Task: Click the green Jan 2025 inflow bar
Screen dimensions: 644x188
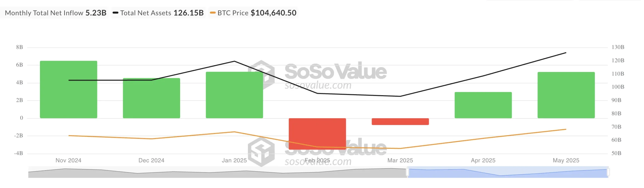Action: pyautogui.click(x=234, y=101)
